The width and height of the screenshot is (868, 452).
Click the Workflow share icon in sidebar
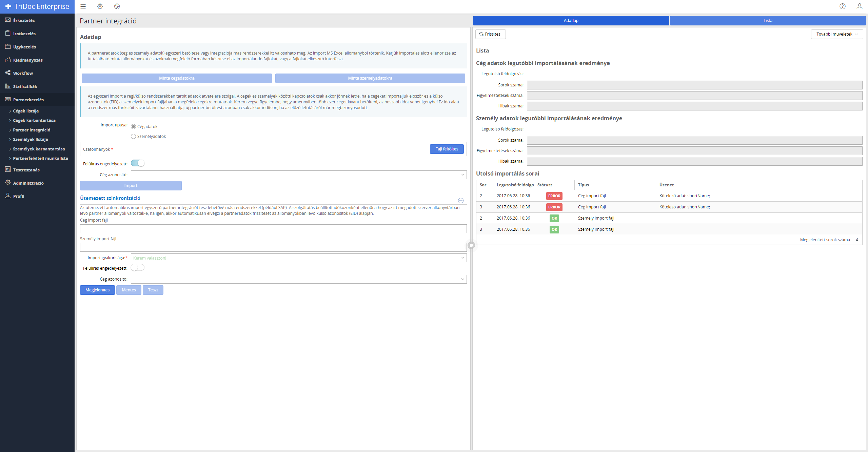point(8,73)
